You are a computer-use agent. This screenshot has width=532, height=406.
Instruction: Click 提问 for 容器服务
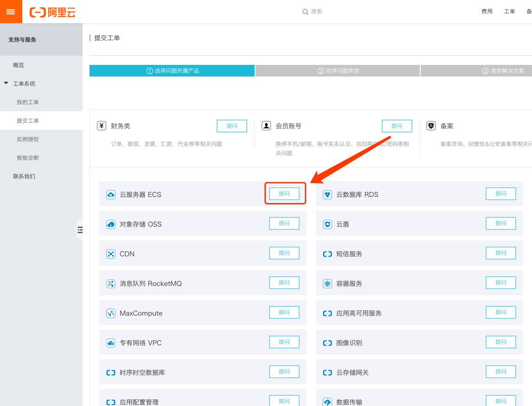pos(501,283)
